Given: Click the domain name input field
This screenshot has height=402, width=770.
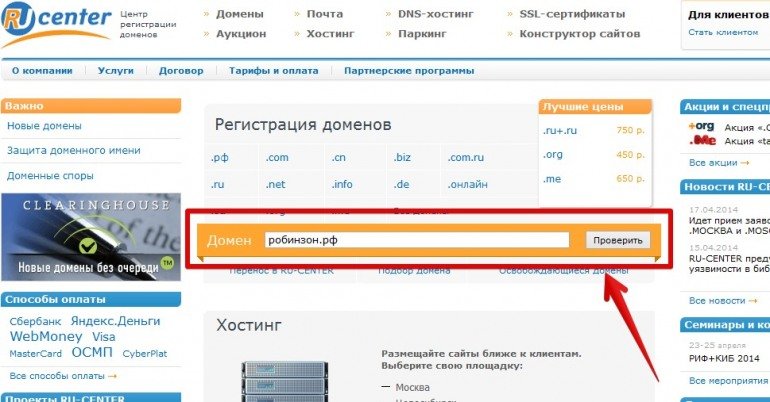Looking at the screenshot, I should pos(416,240).
